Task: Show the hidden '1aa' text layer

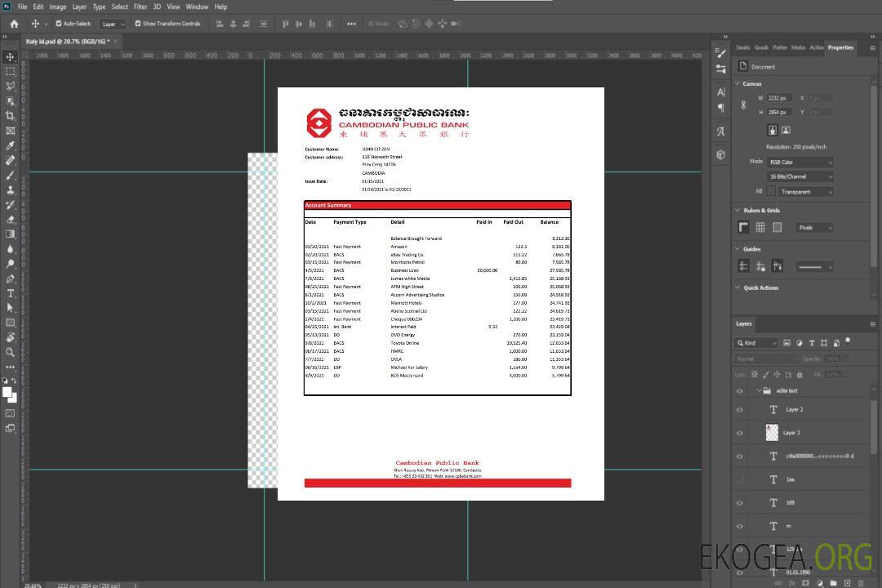Action: tap(740, 480)
